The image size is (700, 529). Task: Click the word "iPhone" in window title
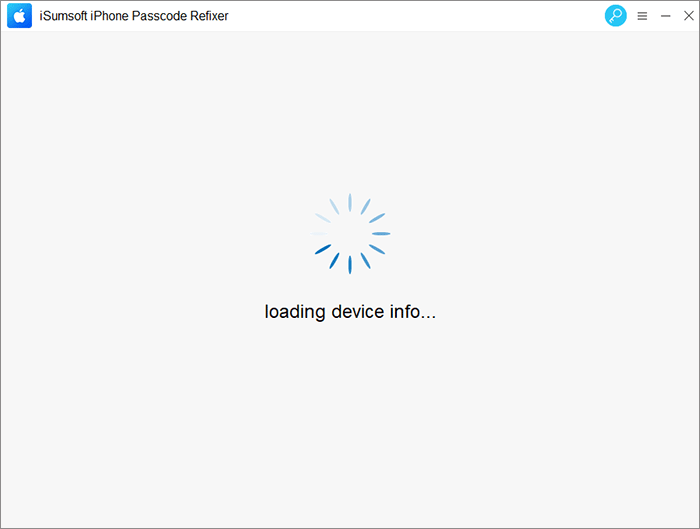(x=109, y=16)
